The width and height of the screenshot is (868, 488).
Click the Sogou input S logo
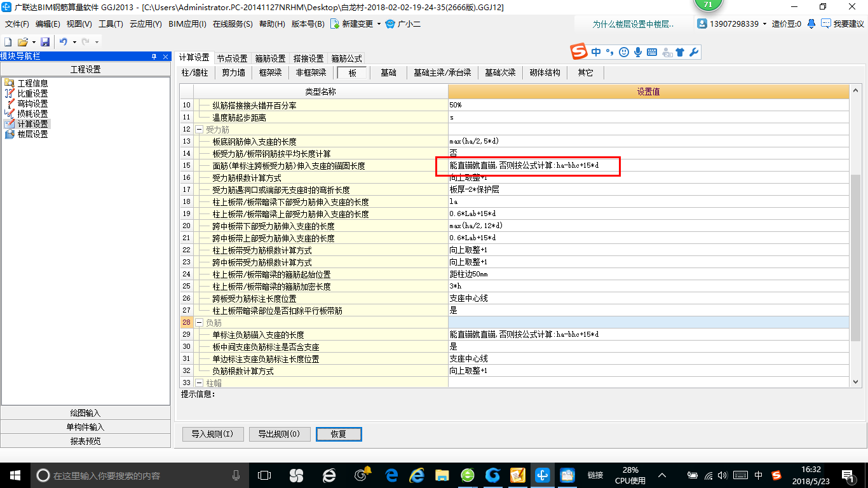pos(578,51)
